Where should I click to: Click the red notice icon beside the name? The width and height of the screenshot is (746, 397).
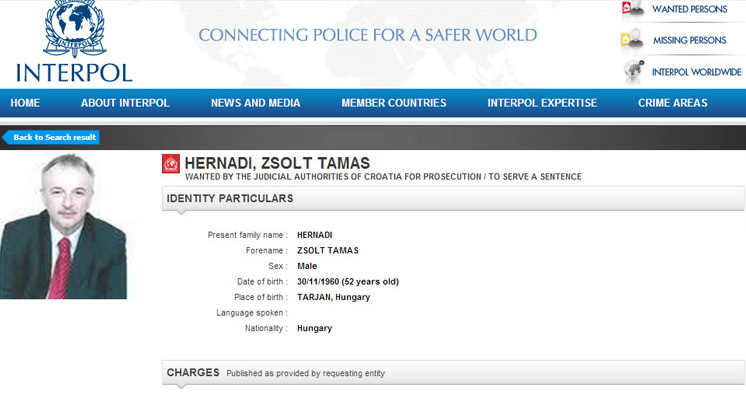(x=171, y=164)
